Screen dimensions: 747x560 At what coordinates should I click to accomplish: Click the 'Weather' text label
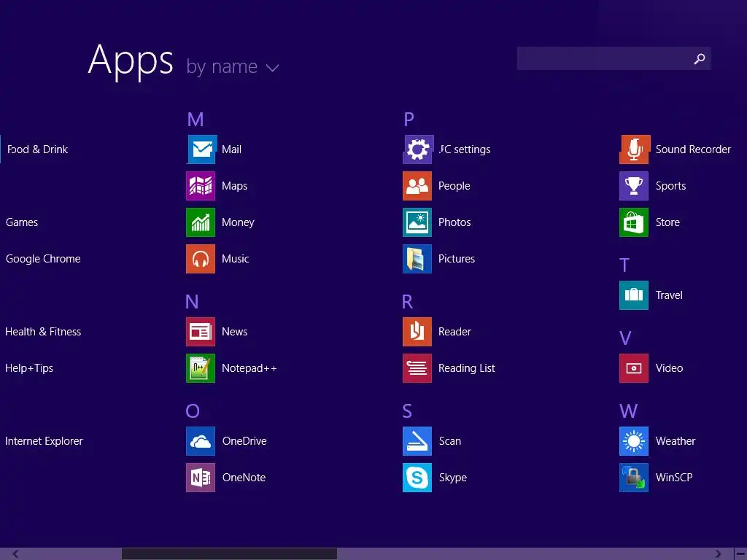coord(676,441)
